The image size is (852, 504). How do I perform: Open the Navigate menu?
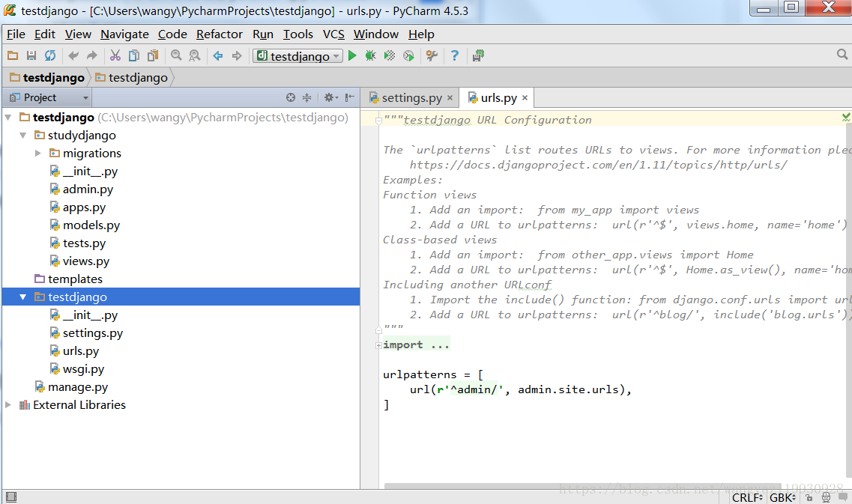(x=124, y=34)
